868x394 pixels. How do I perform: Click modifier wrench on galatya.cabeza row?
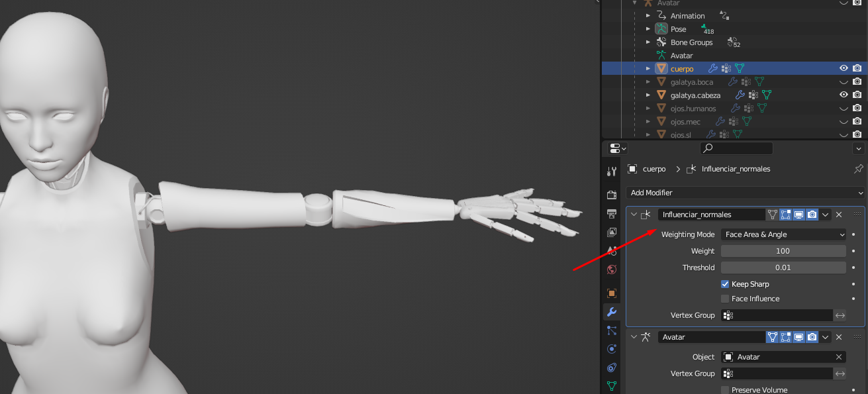740,95
